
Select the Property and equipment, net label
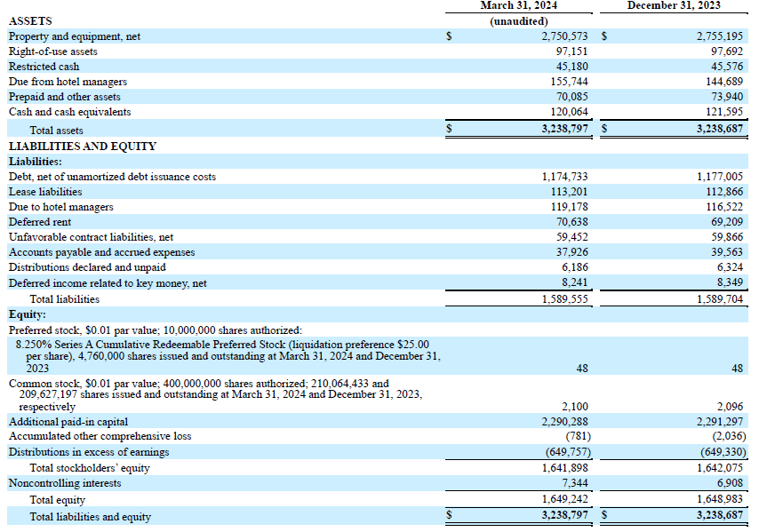point(75,36)
